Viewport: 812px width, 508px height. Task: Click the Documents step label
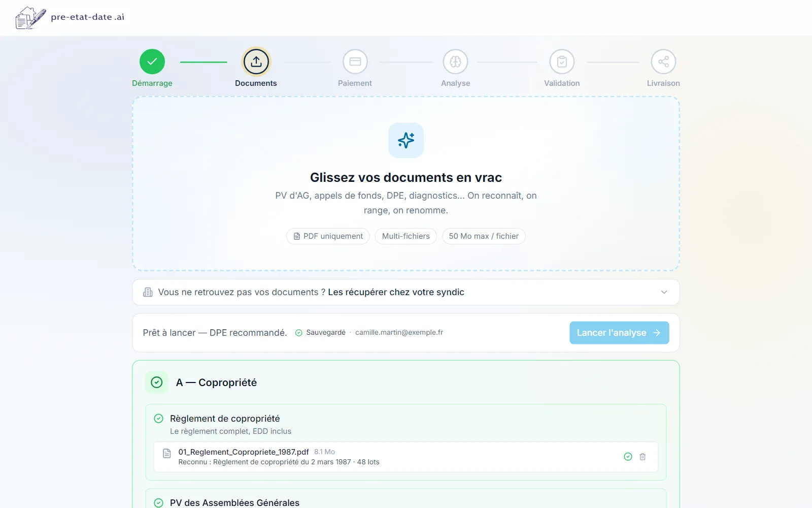click(256, 83)
